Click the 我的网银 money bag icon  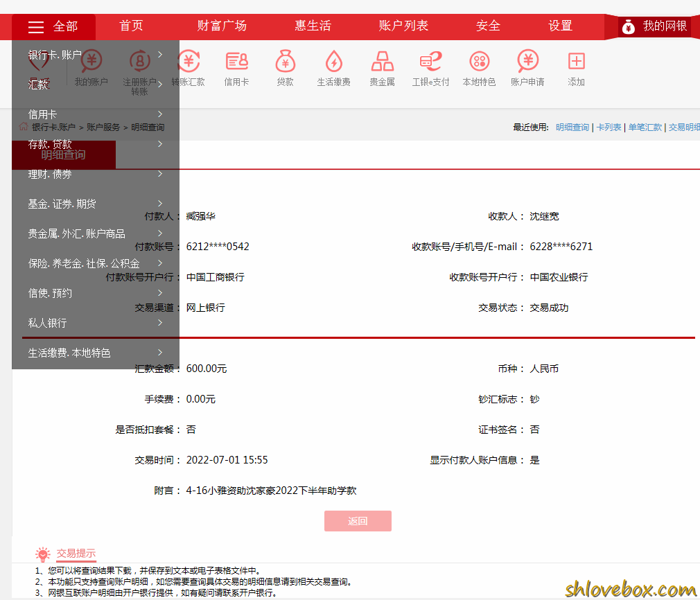[628, 27]
